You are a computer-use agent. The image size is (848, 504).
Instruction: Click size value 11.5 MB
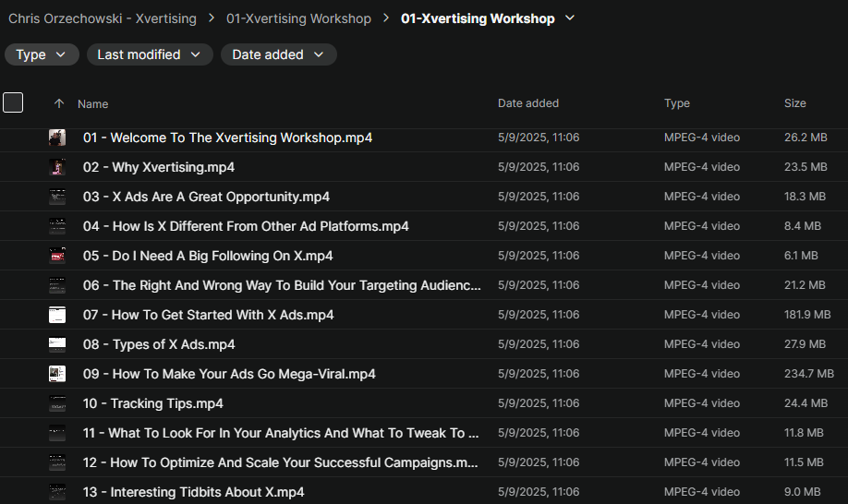point(804,462)
